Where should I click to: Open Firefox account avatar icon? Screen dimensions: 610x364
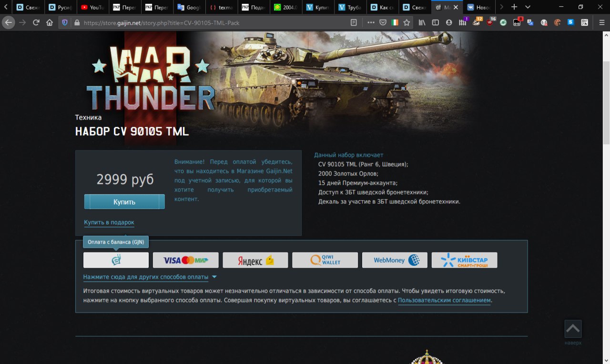449,22
